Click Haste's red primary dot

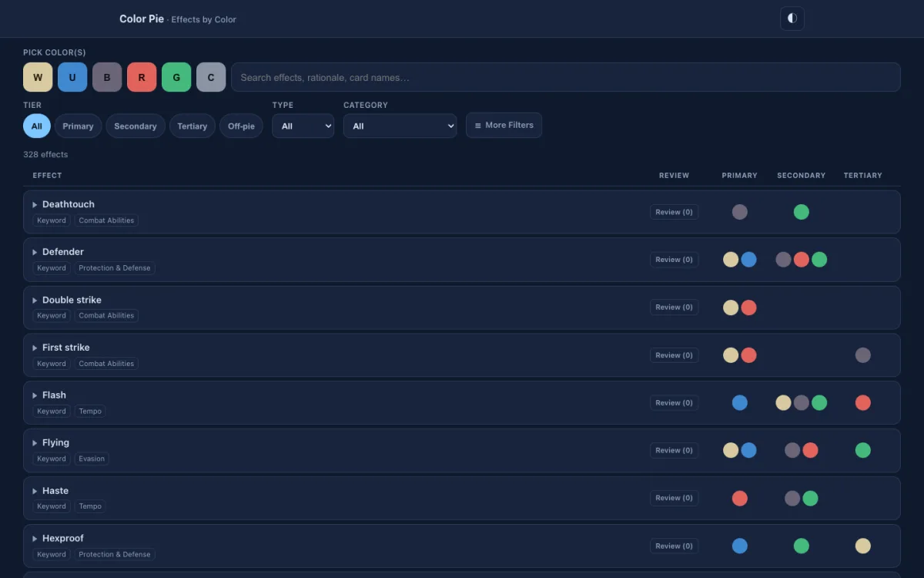[740, 498]
